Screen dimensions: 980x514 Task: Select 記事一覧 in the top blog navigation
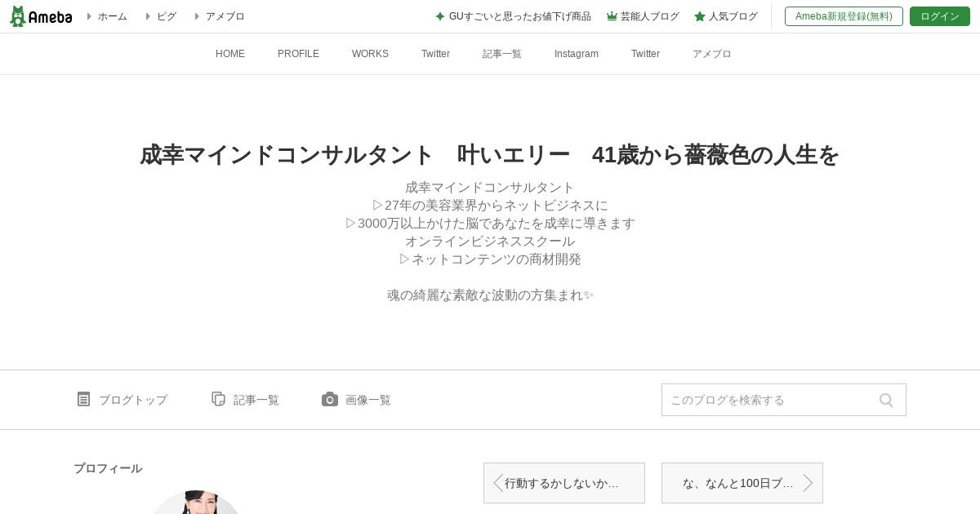pyautogui.click(x=502, y=54)
